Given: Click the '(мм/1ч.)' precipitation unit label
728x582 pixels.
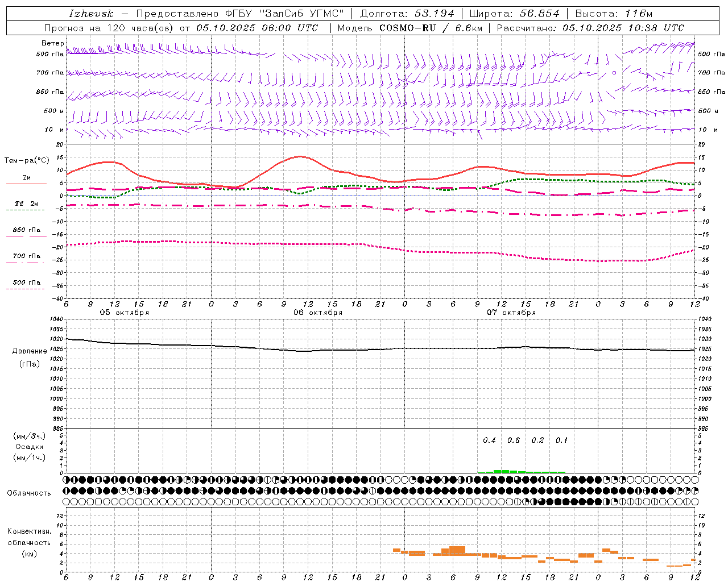Looking at the screenshot, I should tap(30, 458).
